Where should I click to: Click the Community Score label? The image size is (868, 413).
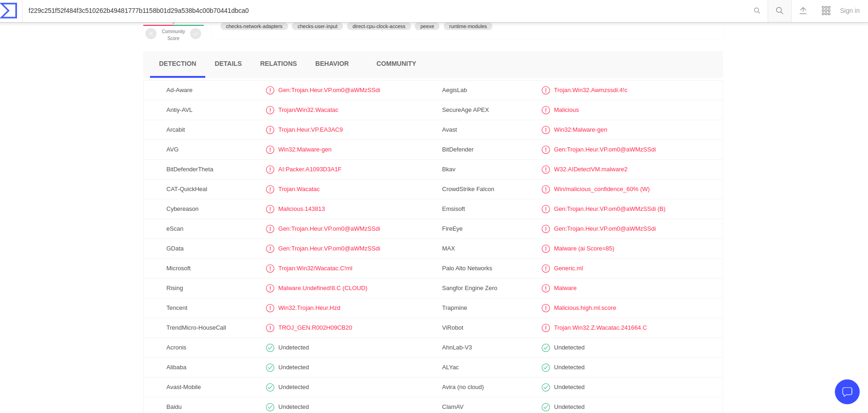174,35
